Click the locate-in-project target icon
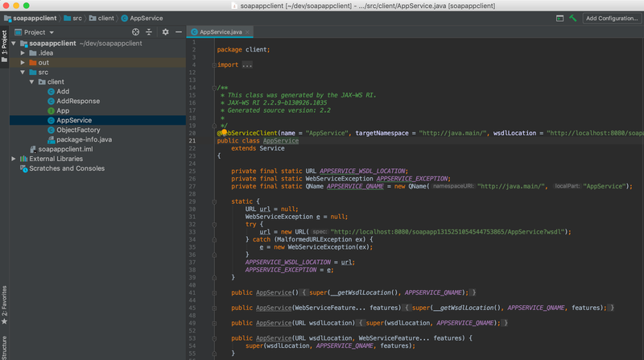Screen dimensions: 644x360 pyautogui.click(x=135, y=32)
